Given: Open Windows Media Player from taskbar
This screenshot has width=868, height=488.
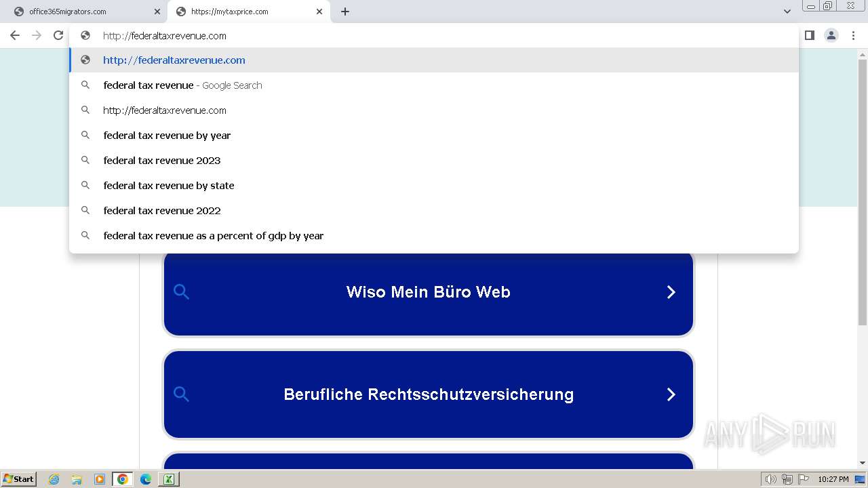Looking at the screenshot, I should click(100, 479).
